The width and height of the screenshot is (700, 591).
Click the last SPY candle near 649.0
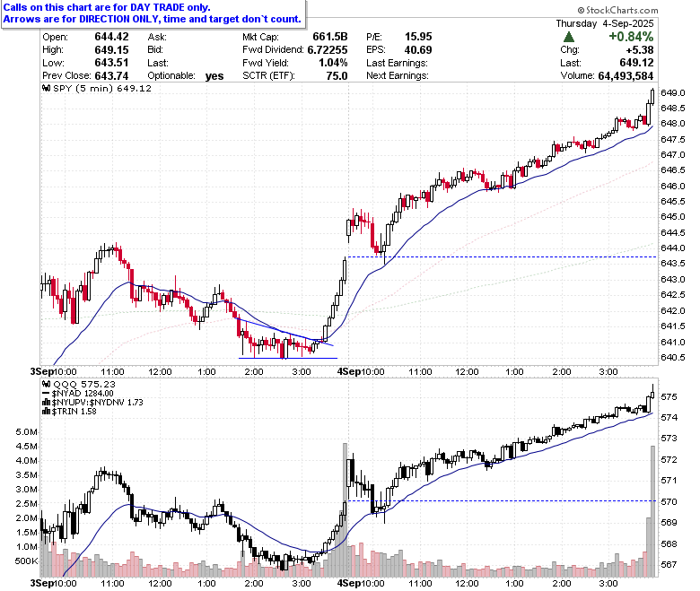[652, 96]
